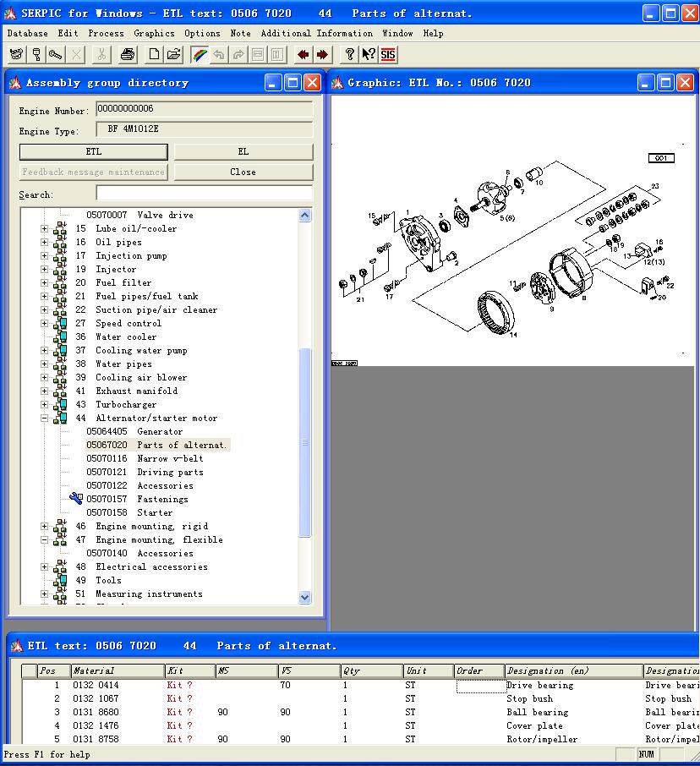Click the Engine Number field
This screenshot has height=766, width=700.
pos(205,109)
